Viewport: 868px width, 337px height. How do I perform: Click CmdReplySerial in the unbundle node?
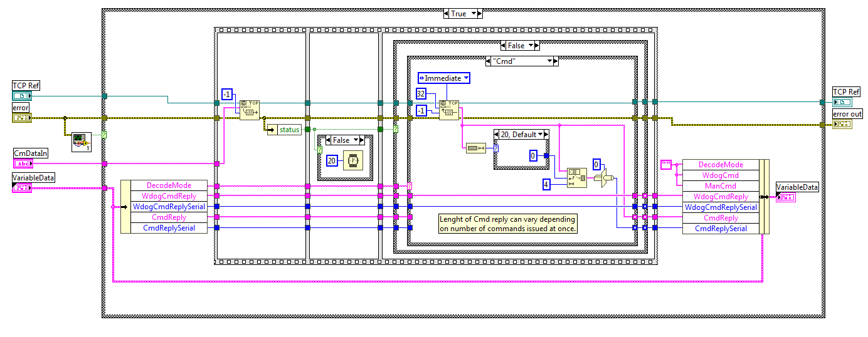click(169, 228)
